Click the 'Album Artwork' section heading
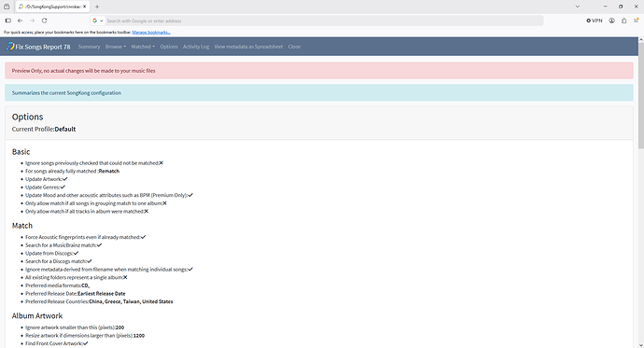 37,316
